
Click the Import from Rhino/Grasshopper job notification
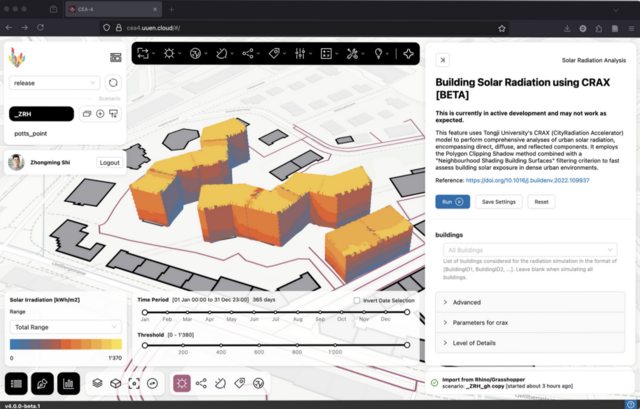pyautogui.click(x=530, y=382)
